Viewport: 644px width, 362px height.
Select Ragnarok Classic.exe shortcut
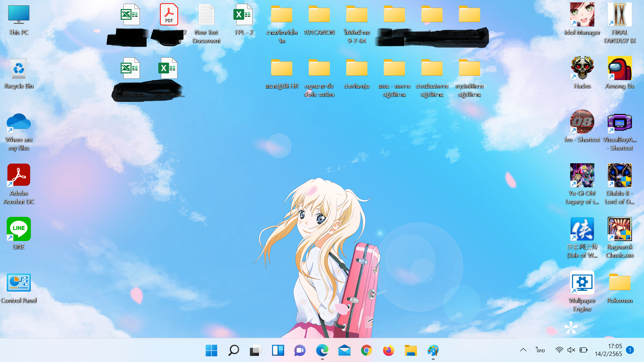tap(620, 238)
